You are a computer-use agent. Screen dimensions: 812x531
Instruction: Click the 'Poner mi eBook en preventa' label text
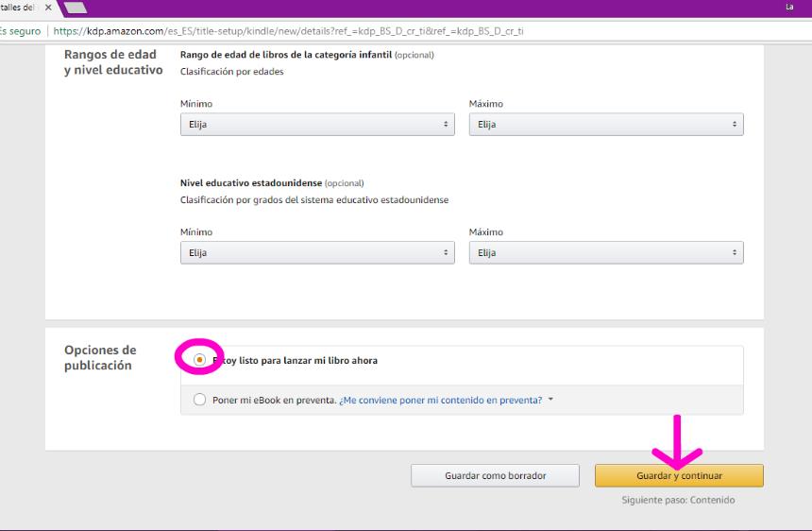click(274, 400)
